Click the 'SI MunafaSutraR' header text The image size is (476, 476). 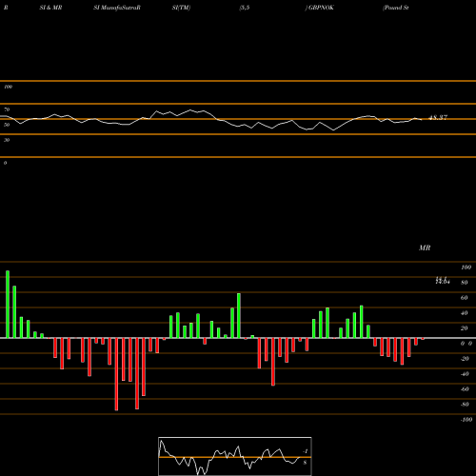117,8
